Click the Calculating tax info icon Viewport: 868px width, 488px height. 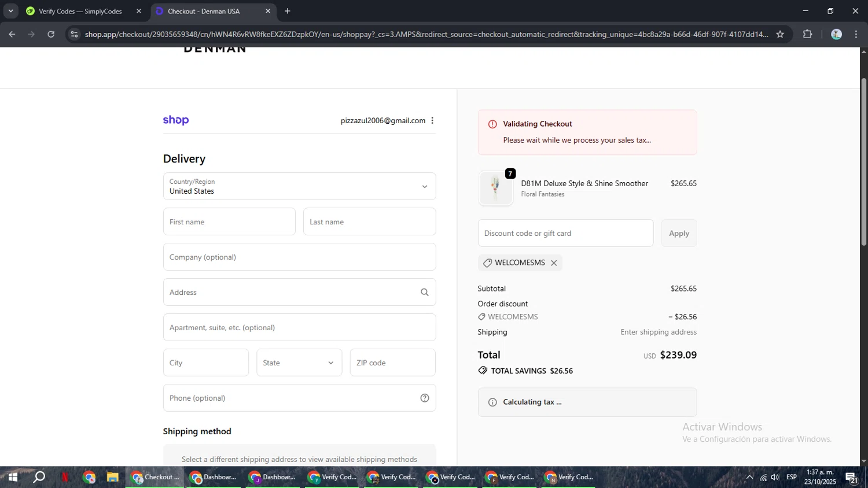tap(492, 402)
